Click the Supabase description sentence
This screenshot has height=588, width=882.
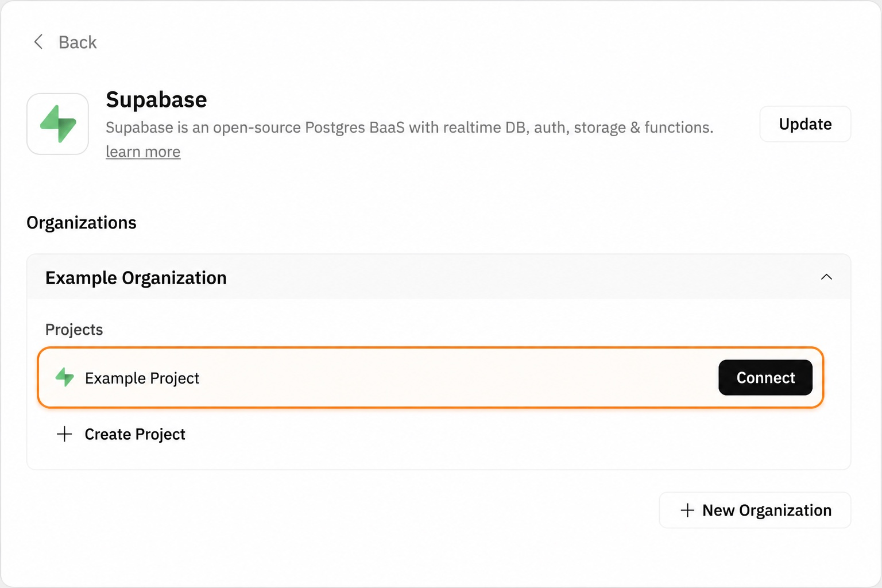[409, 127]
